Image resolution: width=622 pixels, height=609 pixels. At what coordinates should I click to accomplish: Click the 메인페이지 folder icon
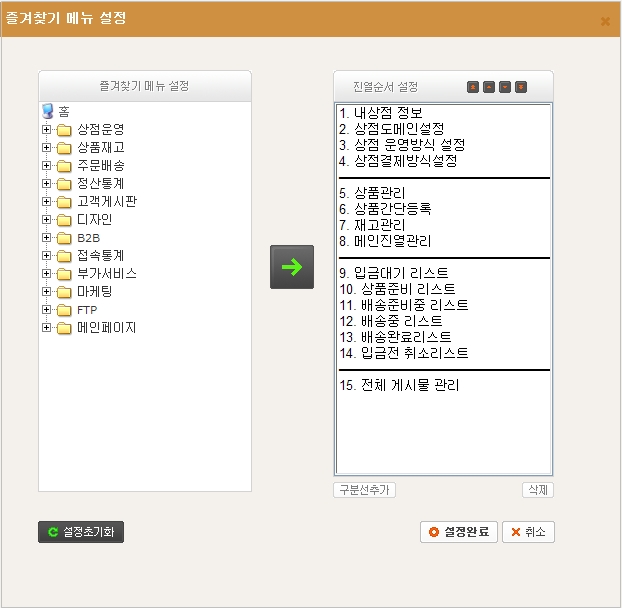coord(64,328)
